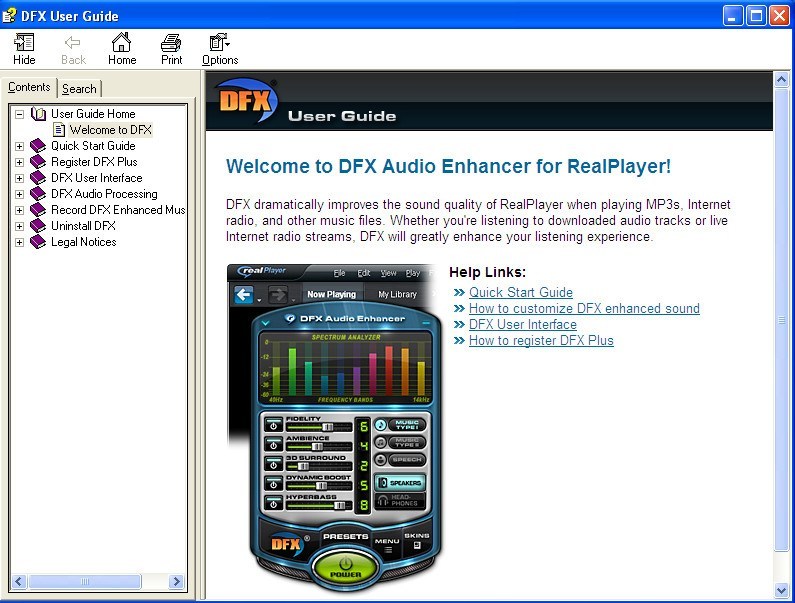Click the Back toolbar button
The width and height of the screenshot is (795, 603).
pyautogui.click(x=73, y=49)
